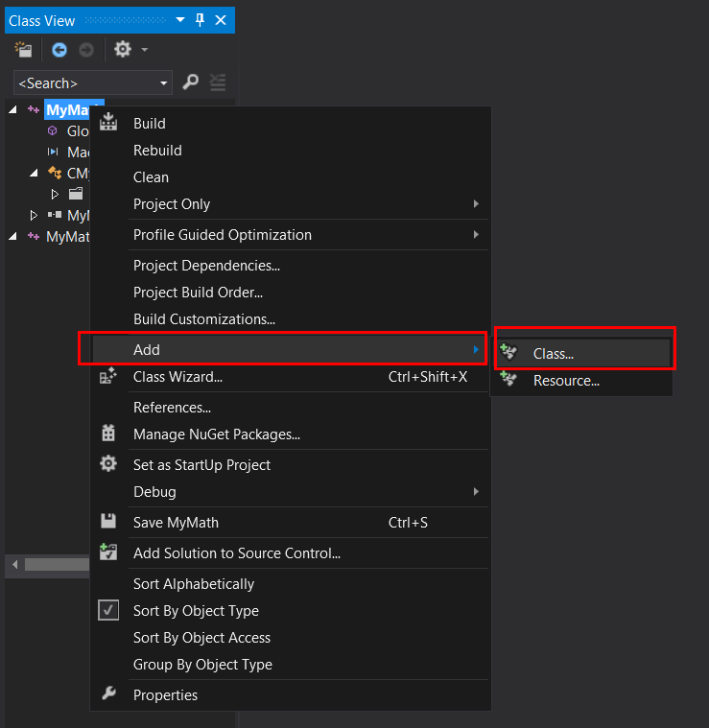Open Project Build Order dialog
The width and height of the screenshot is (709, 728).
(290, 293)
